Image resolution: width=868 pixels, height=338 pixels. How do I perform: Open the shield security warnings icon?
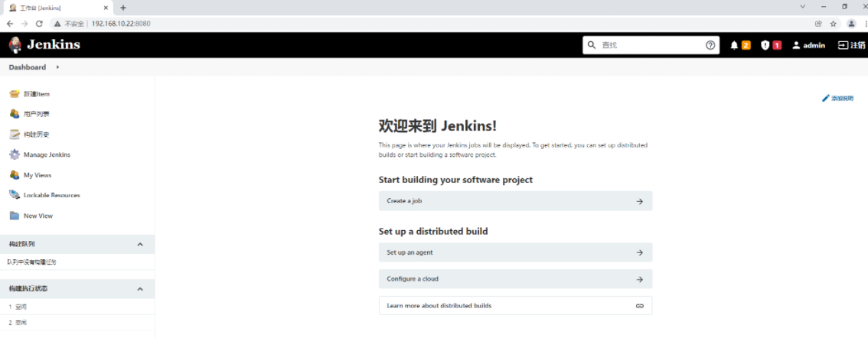click(765, 45)
